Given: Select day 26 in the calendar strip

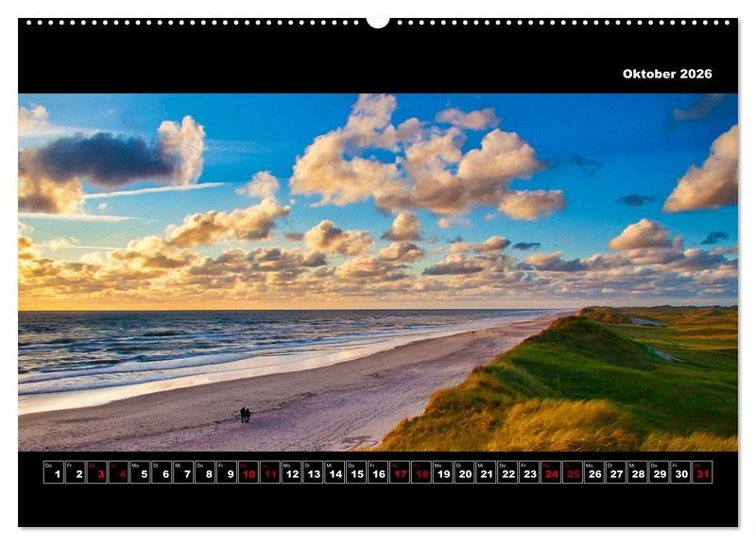Looking at the screenshot, I should click(594, 472).
